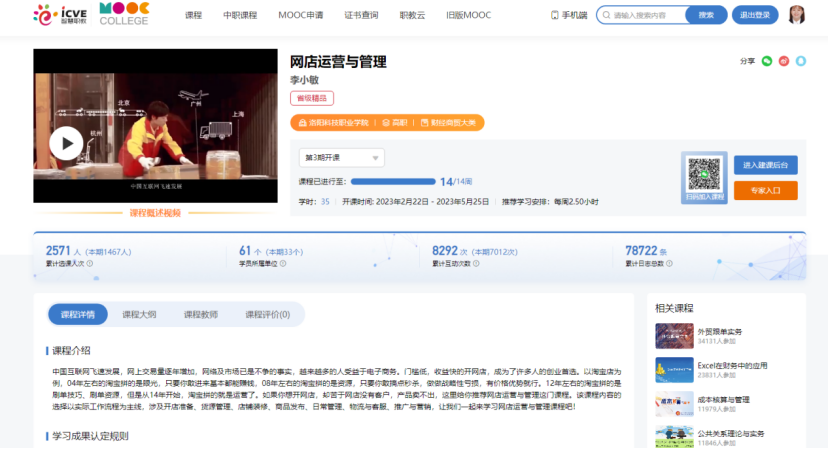Click the 进入建课后台 button
This screenshot has height=449, width=829.
(765, 164)
